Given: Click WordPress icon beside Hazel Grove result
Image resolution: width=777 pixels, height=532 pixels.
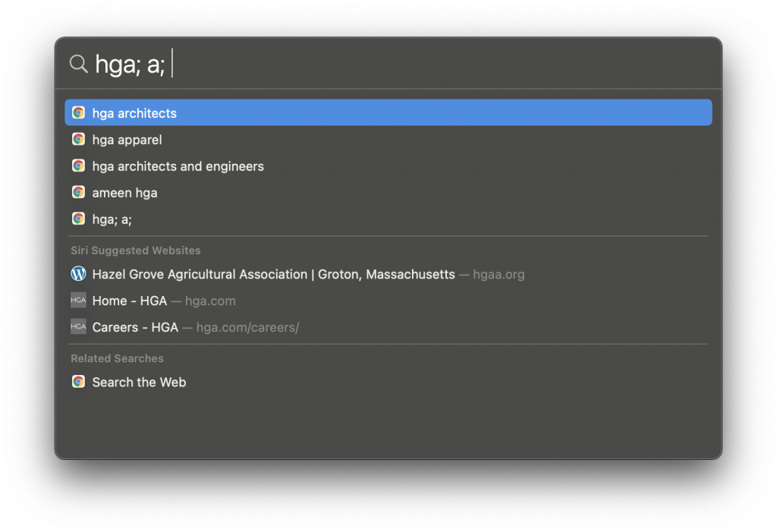Looking at the screenshot, I should pyautogui.click(x=78, y=274).
